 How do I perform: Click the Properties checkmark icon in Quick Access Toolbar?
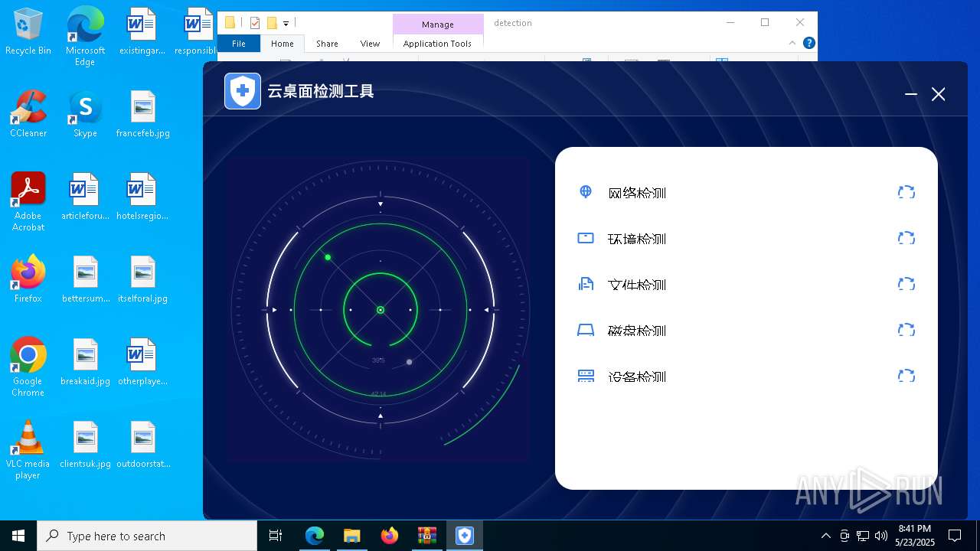point(255,23)
